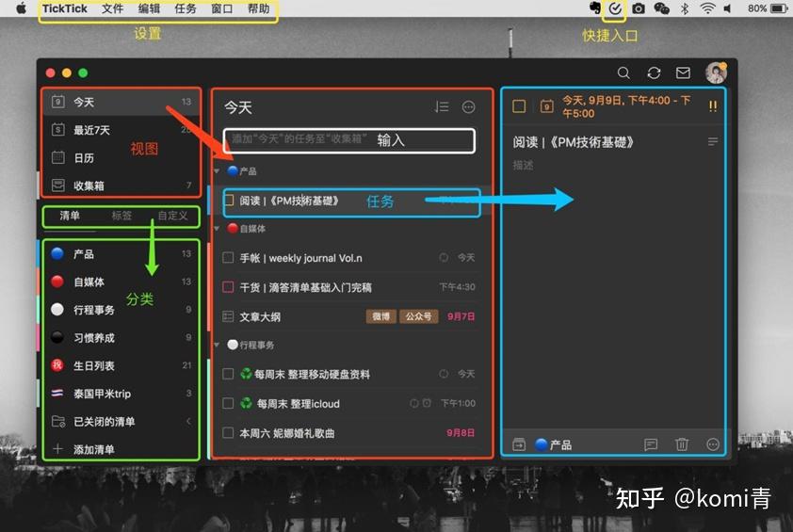Check off 本周六 妮娜婚礼歌曲

tap(228, 433)
